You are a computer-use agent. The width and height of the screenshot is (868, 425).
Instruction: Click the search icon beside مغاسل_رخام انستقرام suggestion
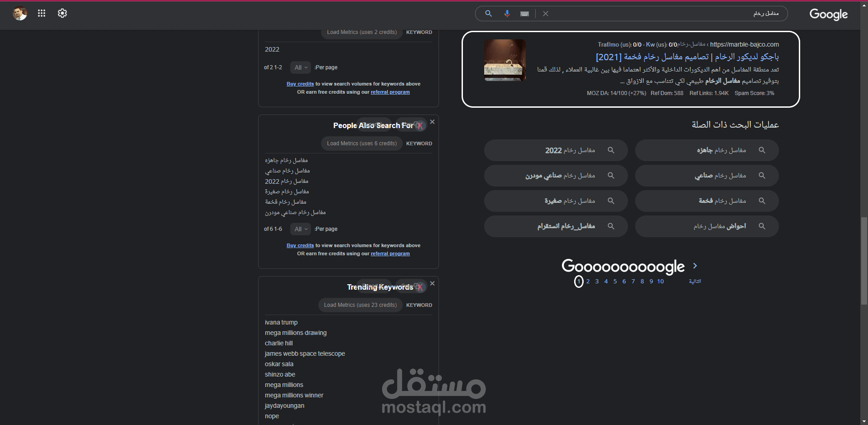coord(611,226)
